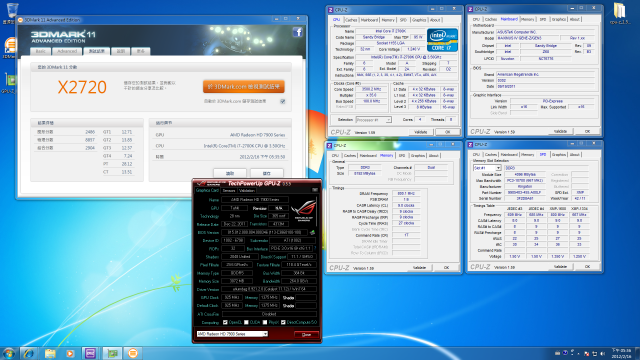Switch to the Basic tab in 3DMark 11

coord(40,51)
